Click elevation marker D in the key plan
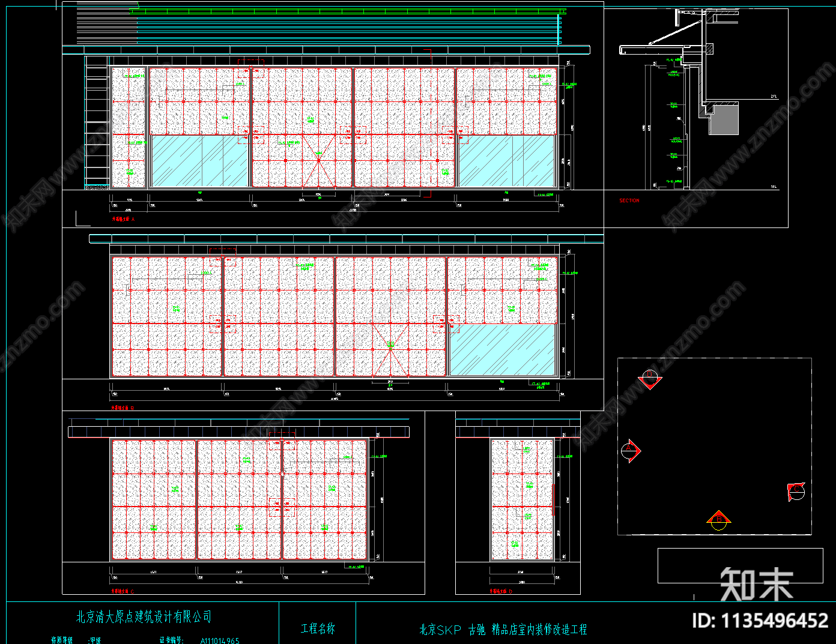Image resolution: width=836 pixels, height=644 pixels. (x=649, y=379)
